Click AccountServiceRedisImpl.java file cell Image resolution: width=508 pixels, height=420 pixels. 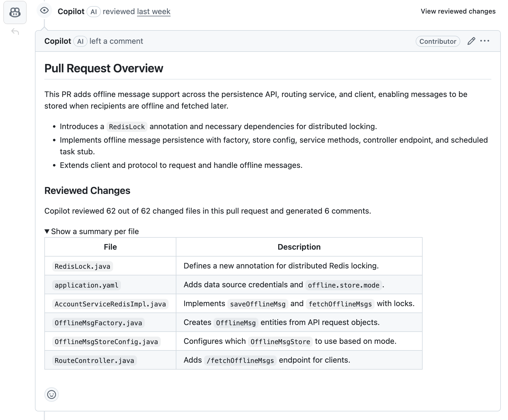110,304
